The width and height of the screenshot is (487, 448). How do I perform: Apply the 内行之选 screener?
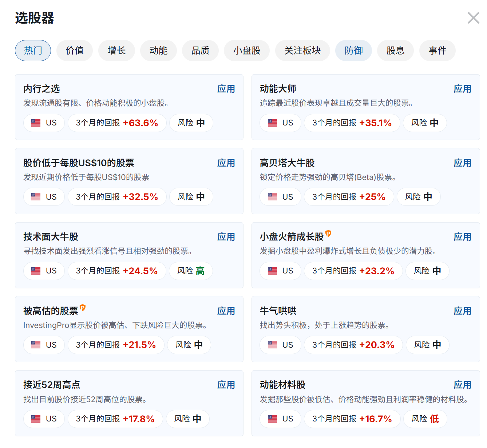pos(226,89)
